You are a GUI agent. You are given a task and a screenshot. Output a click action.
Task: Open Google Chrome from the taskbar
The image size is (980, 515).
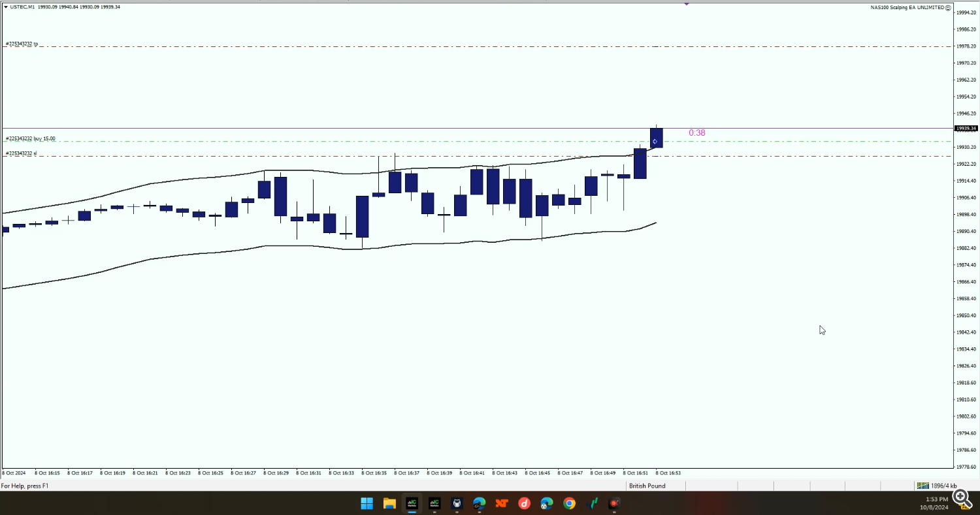point(569,503)
